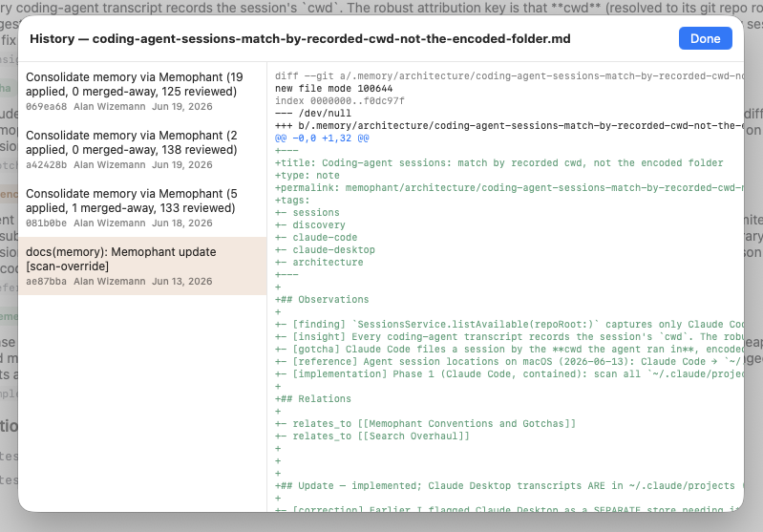Click the '+## Observations' heading line
763x532 pixels.
tap(322, 299)
